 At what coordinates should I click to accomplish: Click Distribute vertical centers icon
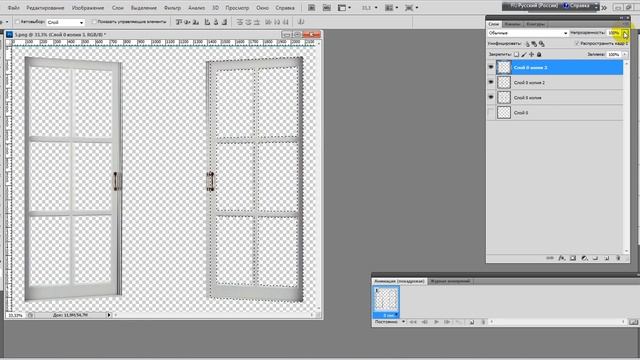click(248, 22)
